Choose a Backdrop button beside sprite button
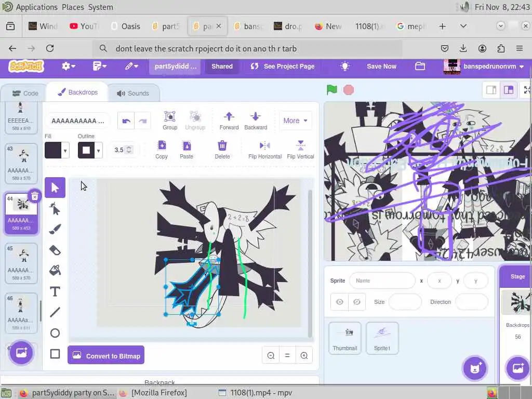The height and width of the screenshot is (399, 532). click(x=518, y=368)
